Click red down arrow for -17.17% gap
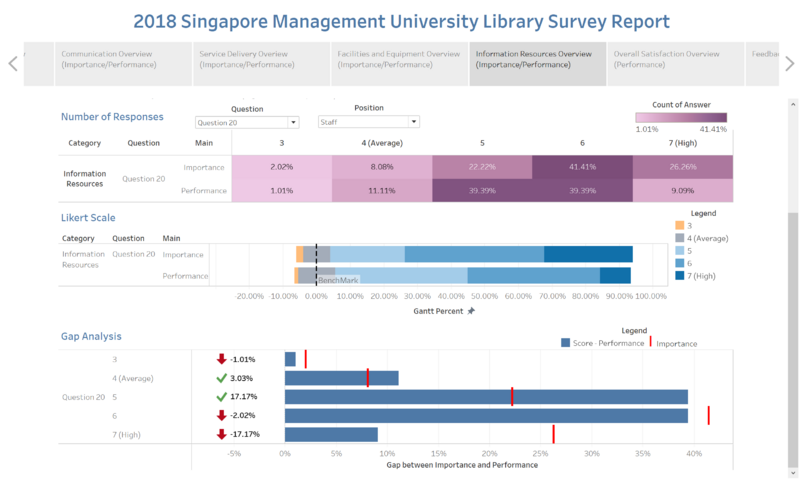Viewport: 800px width, 481px height. pos(221,434)
